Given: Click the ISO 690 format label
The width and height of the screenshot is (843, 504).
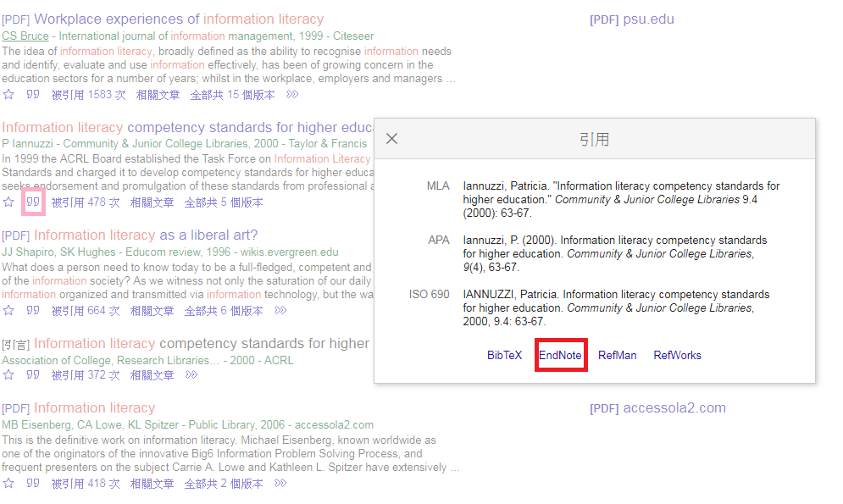Looking at the screenshot, I should (x=429, y=295).
